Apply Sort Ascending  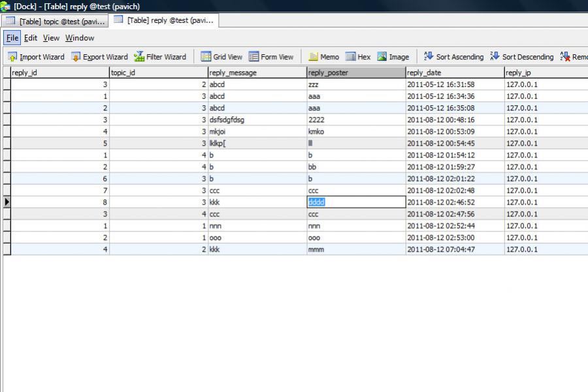pos(454,57)
